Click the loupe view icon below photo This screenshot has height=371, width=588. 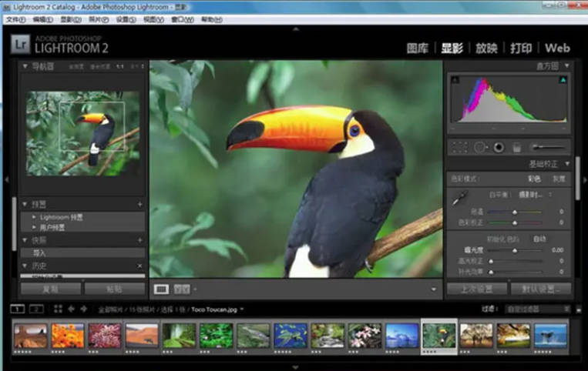[x=161, y=289]
